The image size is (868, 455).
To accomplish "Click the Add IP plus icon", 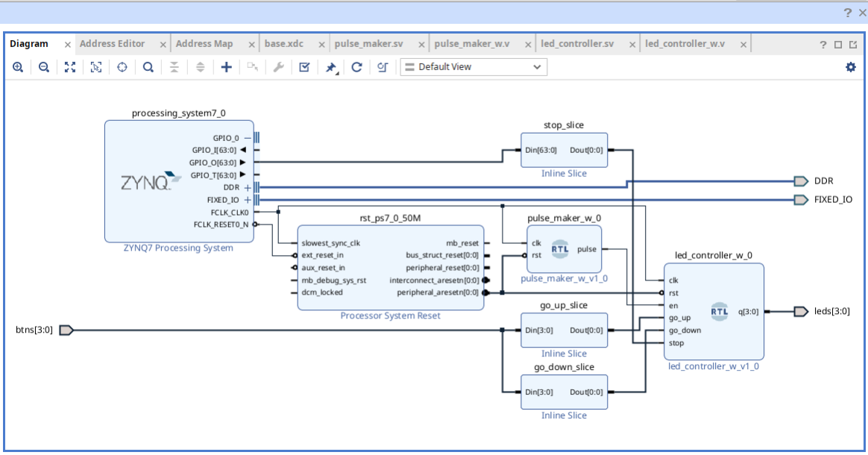I will pos(227,67).
